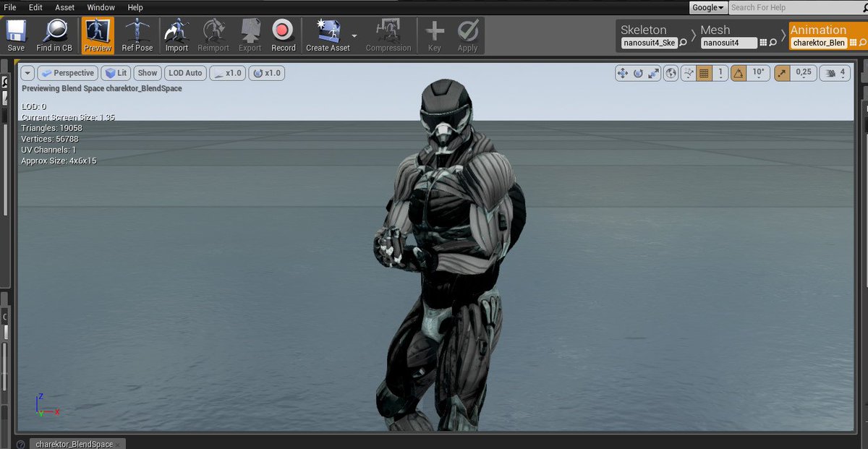Click the axis orientation gizmo
This screenshot has height=449, width=868.
(46, 406)
